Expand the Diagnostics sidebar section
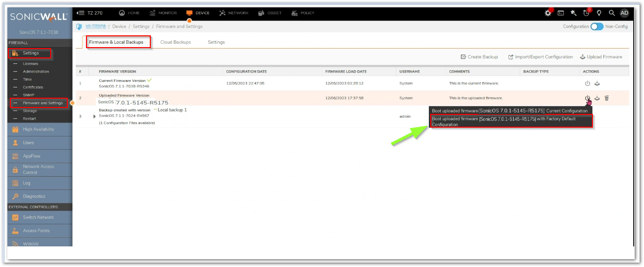This screenshot has width=644, height=267. tap(34, 196)
